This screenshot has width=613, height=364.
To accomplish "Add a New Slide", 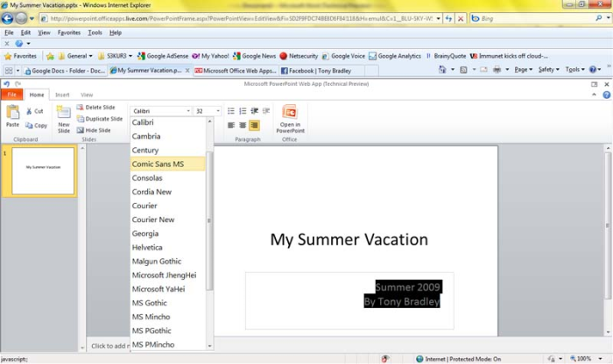I will tap(63, 119).
